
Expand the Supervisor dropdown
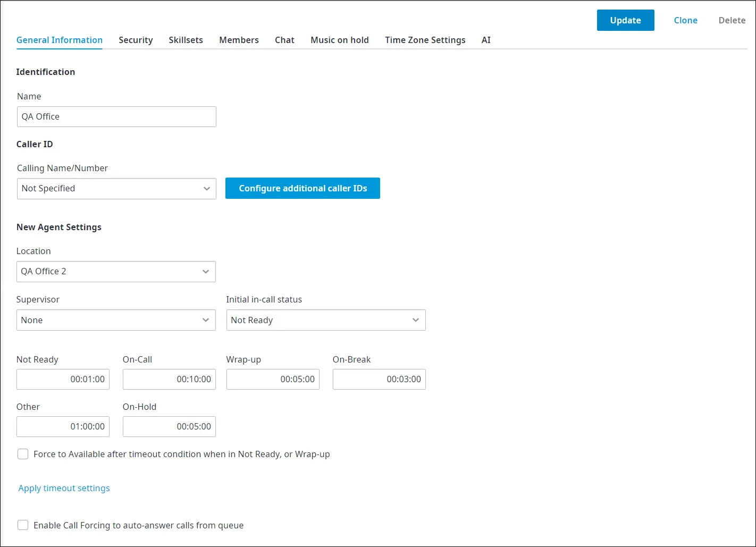116,320
